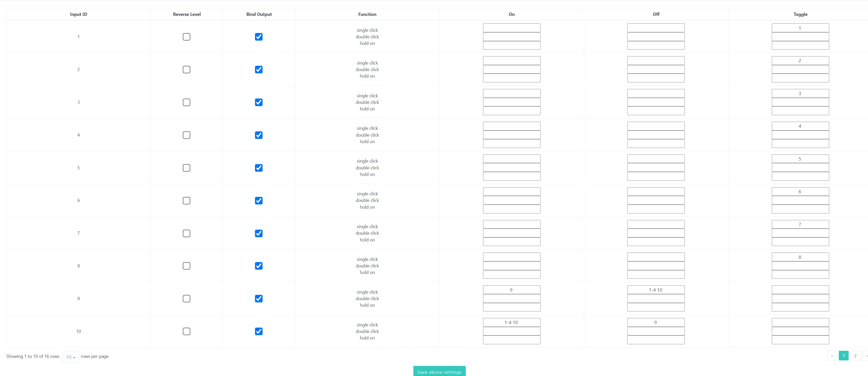Click Off field containing 1-4 10
This screenshot has height=376, width=868.
[655, 290]
